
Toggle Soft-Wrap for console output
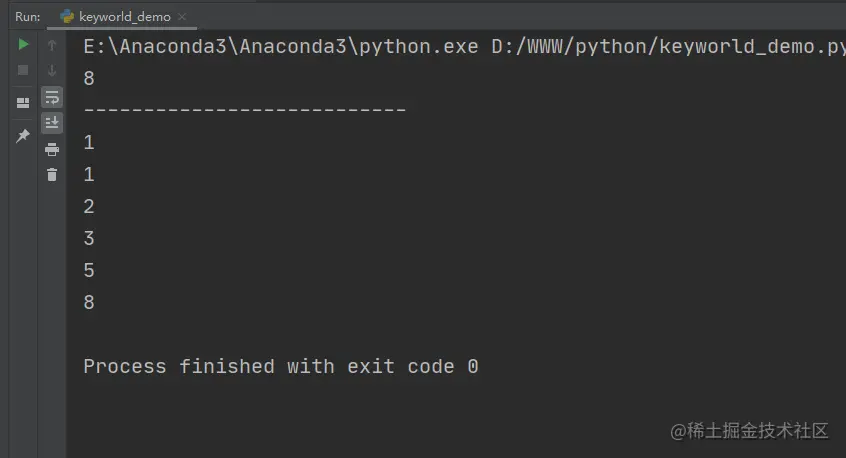[x=52, y=98]
